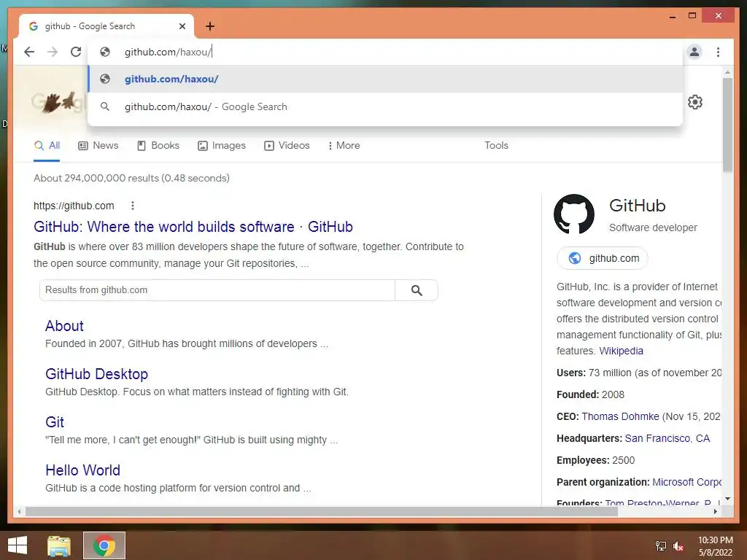
Task: Open the Videos results tab
Action: click(287, 146)
